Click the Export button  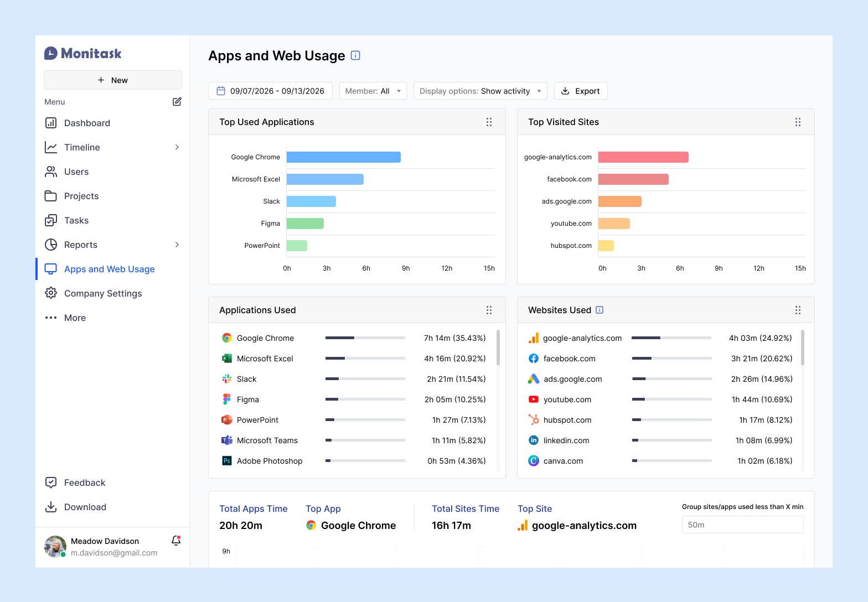coord(581,91)
